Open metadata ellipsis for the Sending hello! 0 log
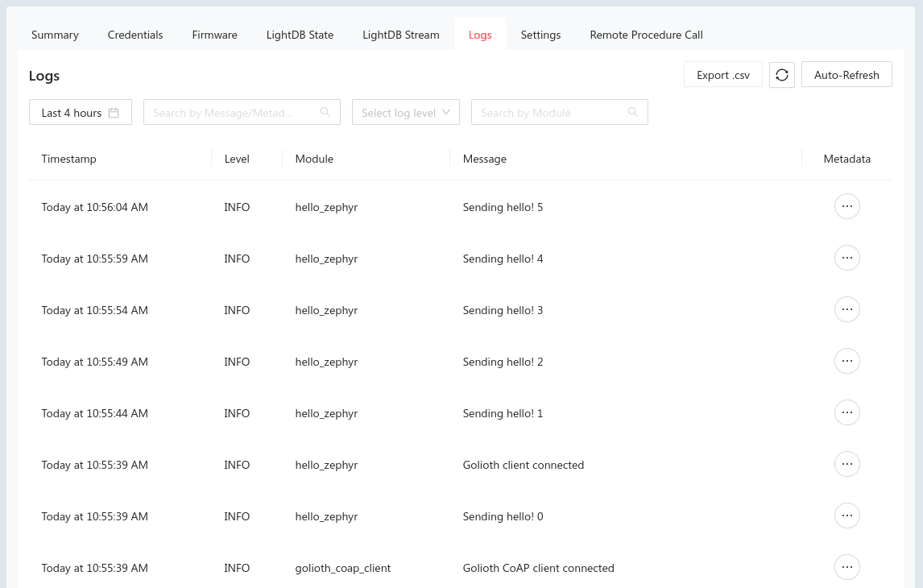Viewport: 923px width, 588px height. tap(846, 516)
